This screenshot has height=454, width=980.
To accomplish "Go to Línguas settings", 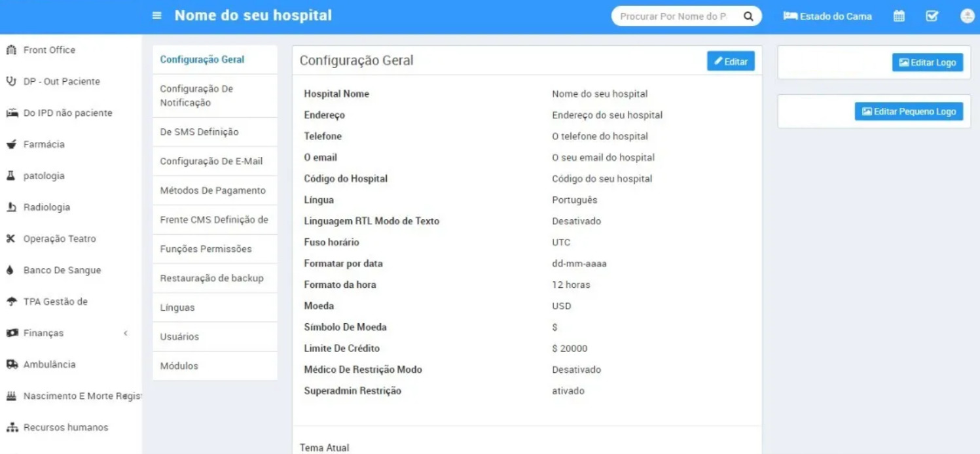I will pos(215,307).
